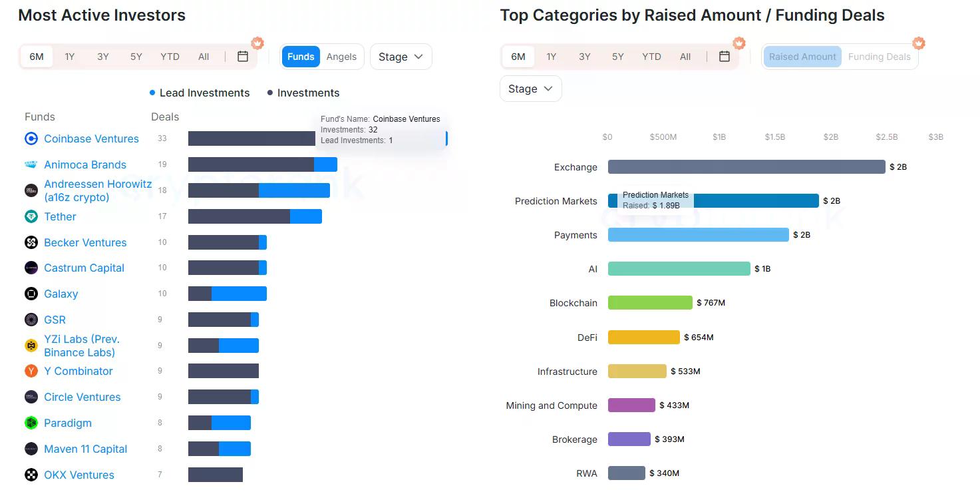This screenshot has width=980, height=496.
Task: Open the OKX Ventures fund link
Action: tap(79, 475)
